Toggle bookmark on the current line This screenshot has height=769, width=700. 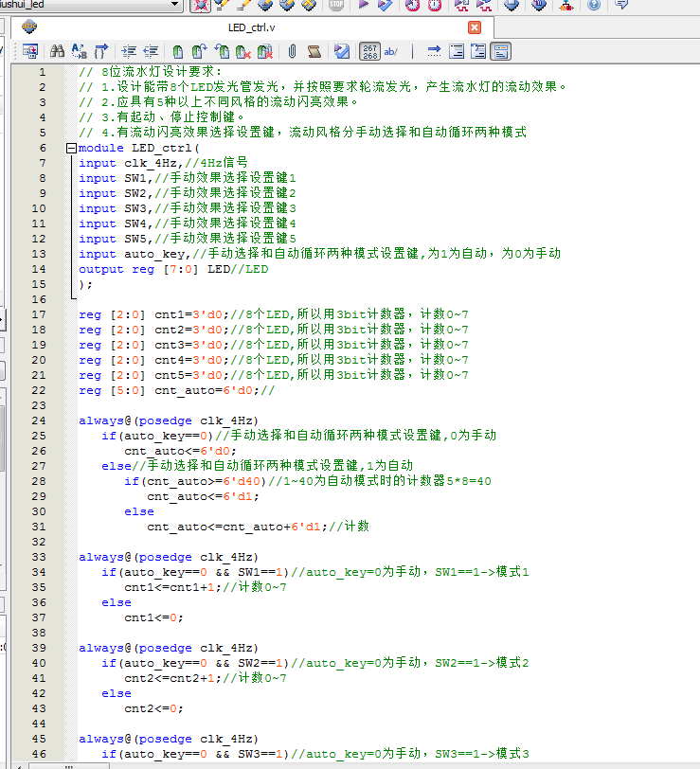coord(177,51)
